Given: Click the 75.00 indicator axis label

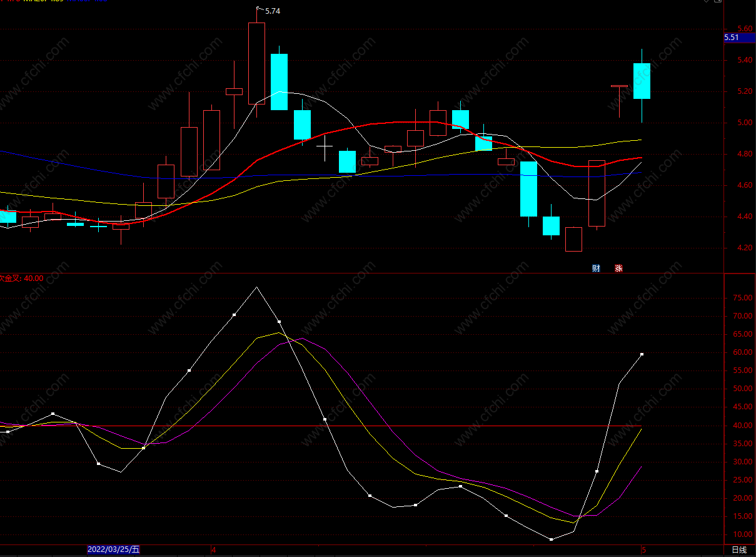Looking at the screenshot, I should point(743,298).
